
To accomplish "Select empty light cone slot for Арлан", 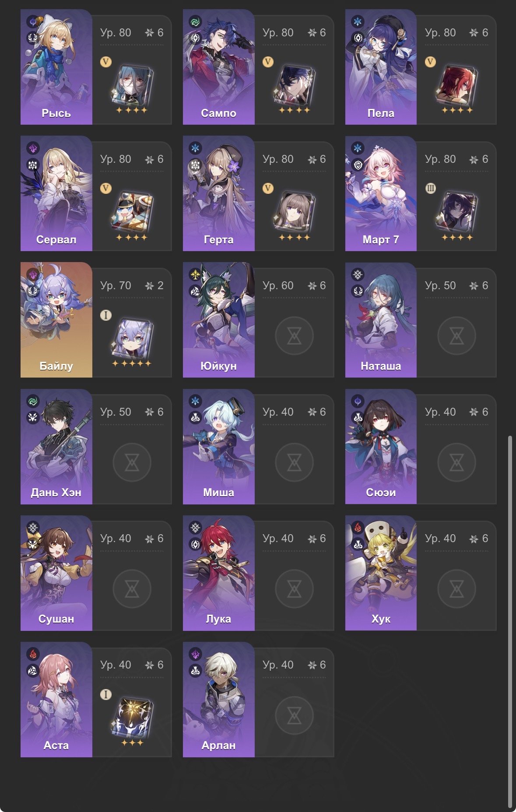I will (294, 715).
